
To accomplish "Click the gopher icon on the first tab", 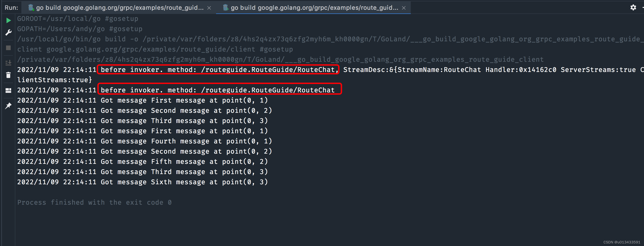I will (x=31, y=7).
